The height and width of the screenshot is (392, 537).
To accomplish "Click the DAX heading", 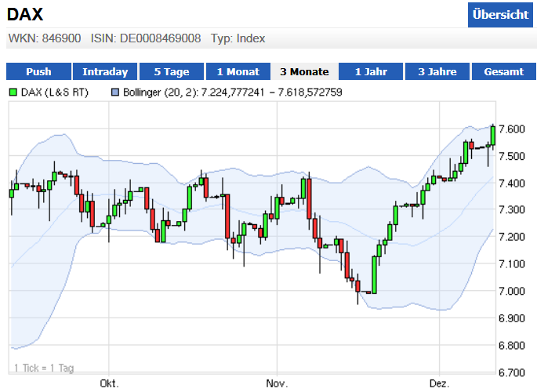I will point(25,14).
